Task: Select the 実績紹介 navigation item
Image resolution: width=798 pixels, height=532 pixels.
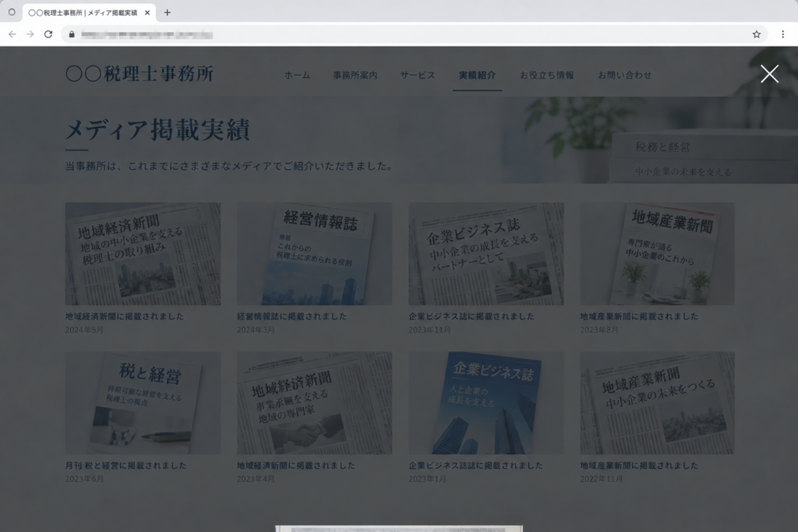Action: point(477,76)
